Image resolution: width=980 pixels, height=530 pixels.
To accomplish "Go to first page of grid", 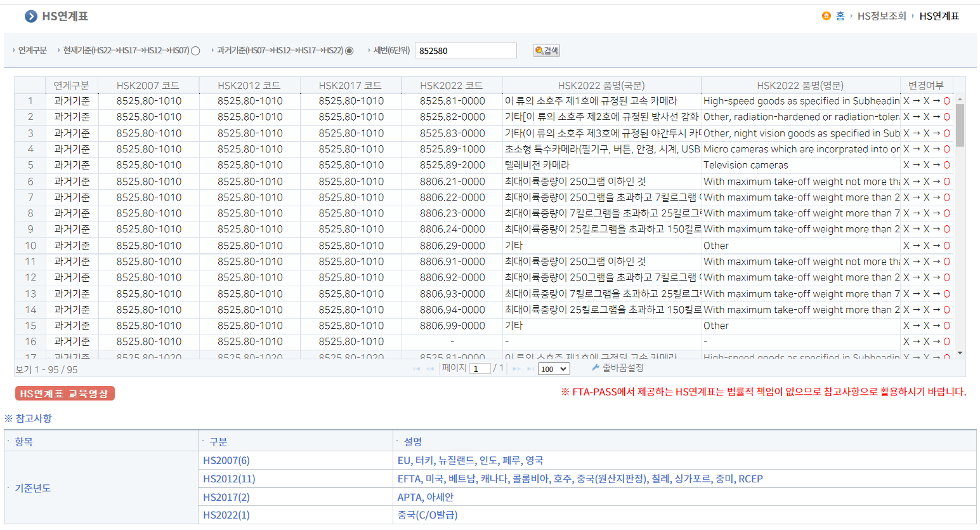I will pyautogui.click(x=417, y=369).
